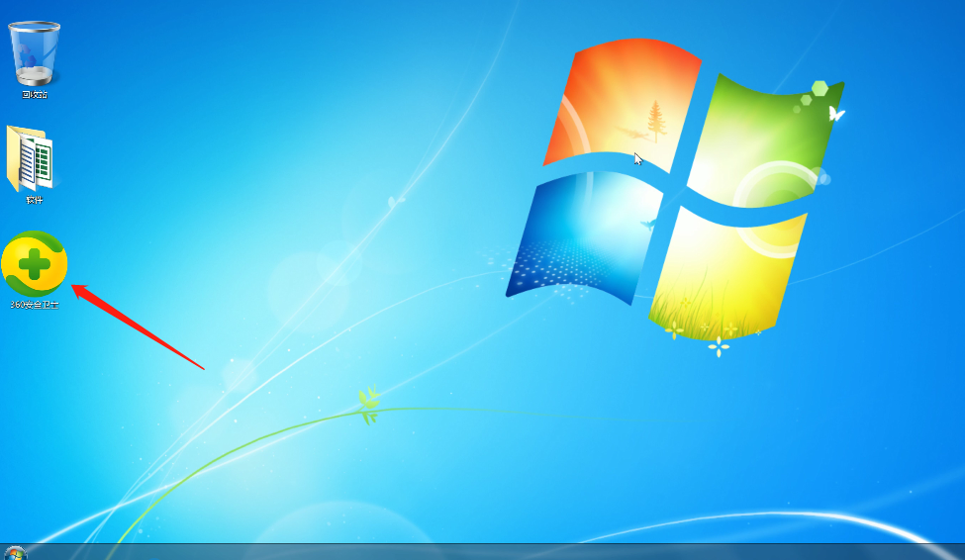Open the Windows Start menu orb
The width and height of the screenshot is (965, 560).
15,553
